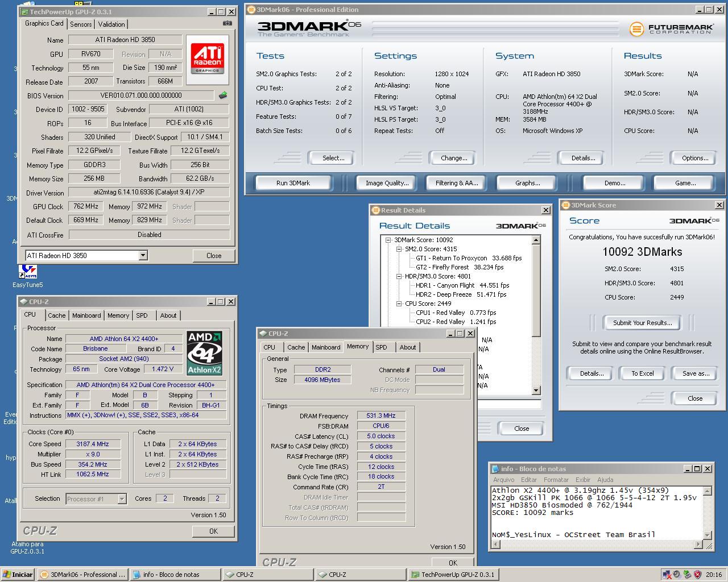This screenshot has height=582, width=728.
Task: Click the 3DMark06 title bar icon
Action: [x=251, y=10]
